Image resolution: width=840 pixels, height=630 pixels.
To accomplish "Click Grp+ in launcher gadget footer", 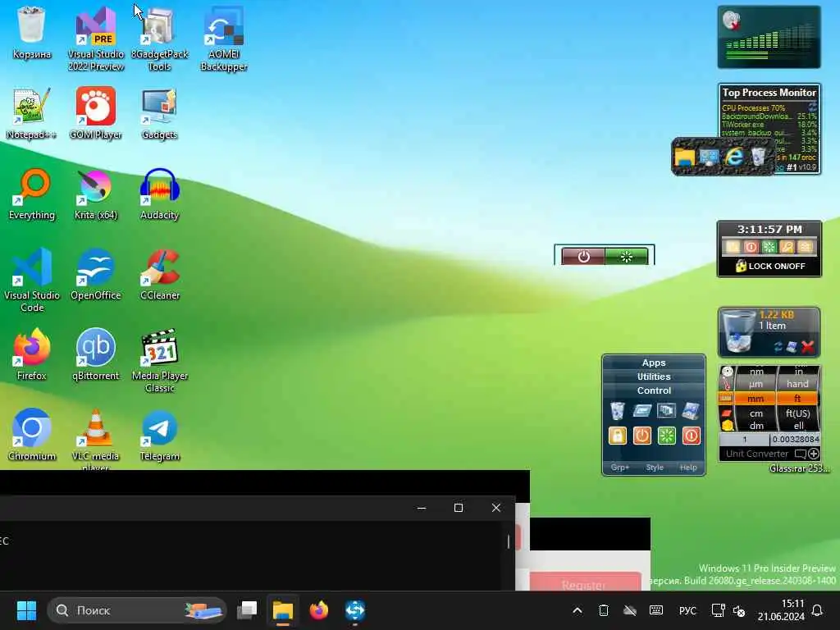I will (x=620, y=468).
